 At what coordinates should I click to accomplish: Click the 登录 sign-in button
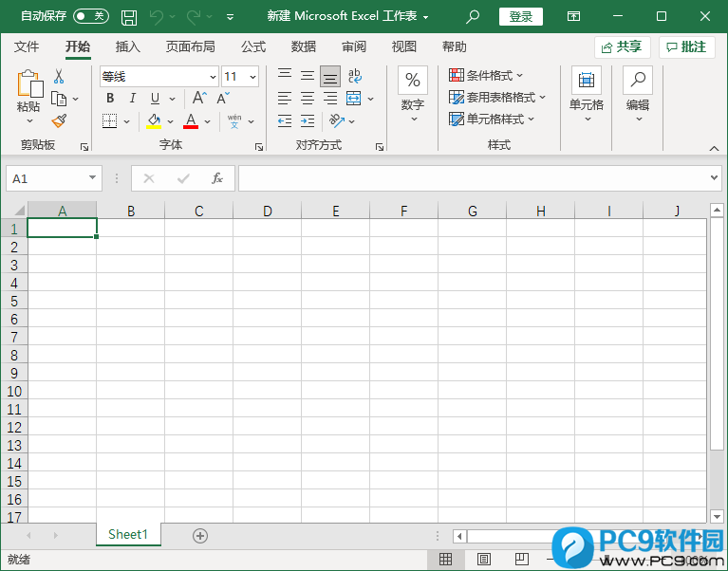[521, 17]
